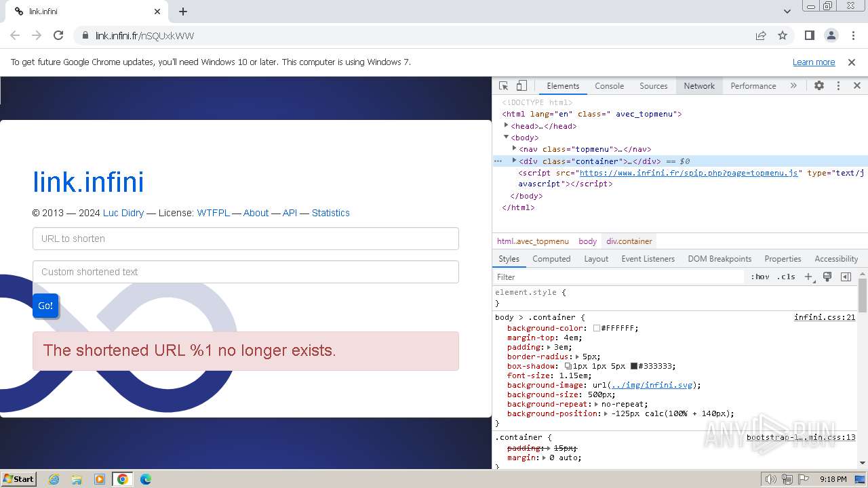This screenshot has height=488, width=868.
Task: Focus the URL to shorten field
Action: (x=245, y=239)
